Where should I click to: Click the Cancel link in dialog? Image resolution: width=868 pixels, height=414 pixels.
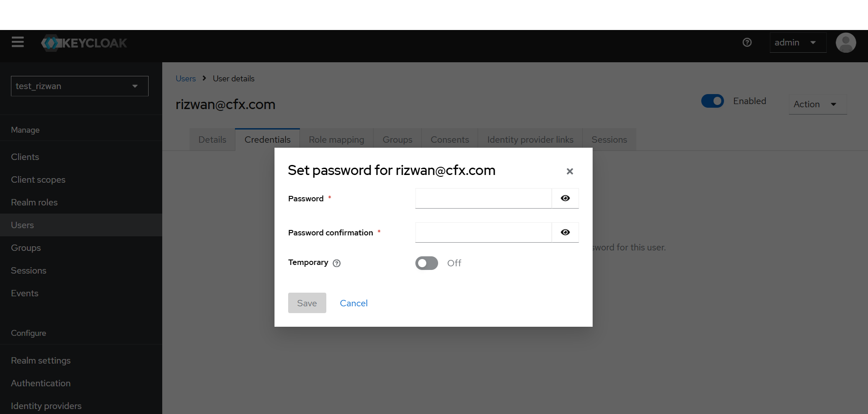pyautogui.click(x=354, y=303)
